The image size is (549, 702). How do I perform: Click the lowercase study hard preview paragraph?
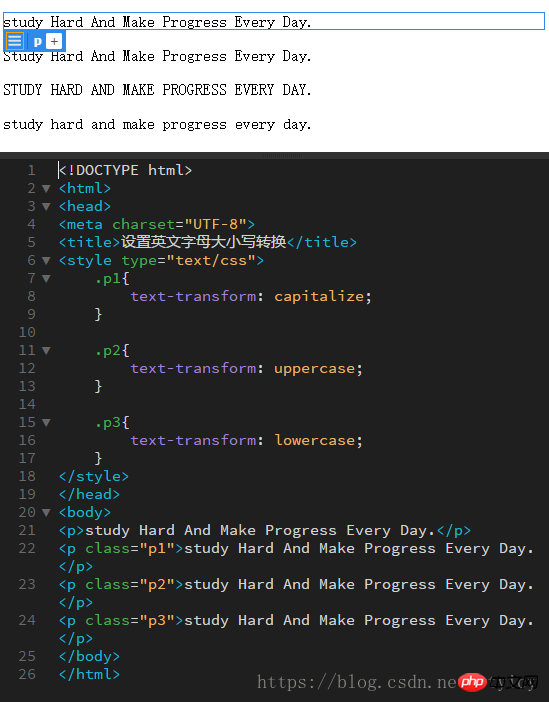pos(157,124)
